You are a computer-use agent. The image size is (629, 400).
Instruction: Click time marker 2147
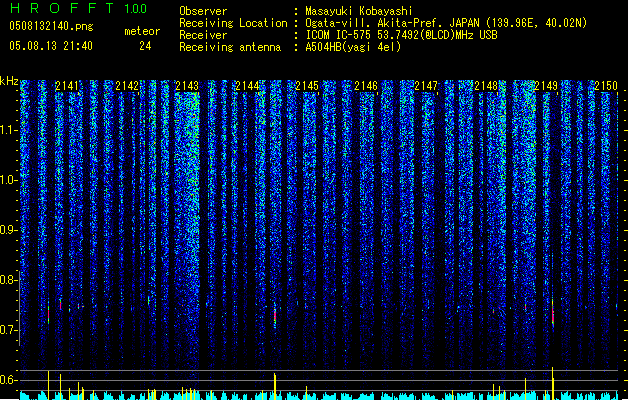pyautogui.click(x=426, y=86)
